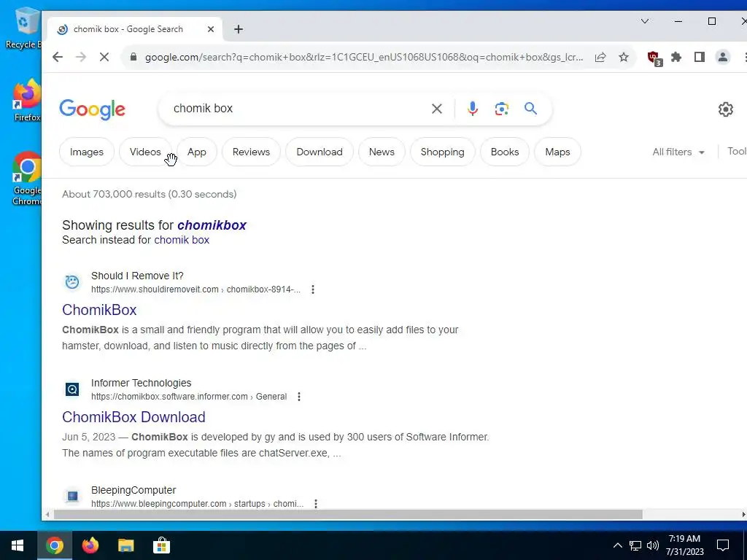The width and height of the screenshot is (747, 560).
Task: Show hidden system tray icons
Action: click(617, 545)
